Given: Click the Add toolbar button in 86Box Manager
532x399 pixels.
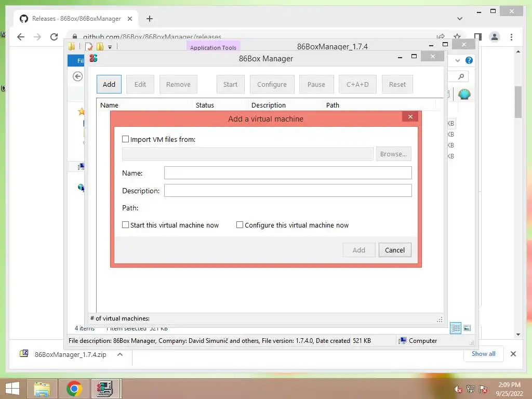Looking at the screenshot, I should pyautogui.click(x=109, y=84).
